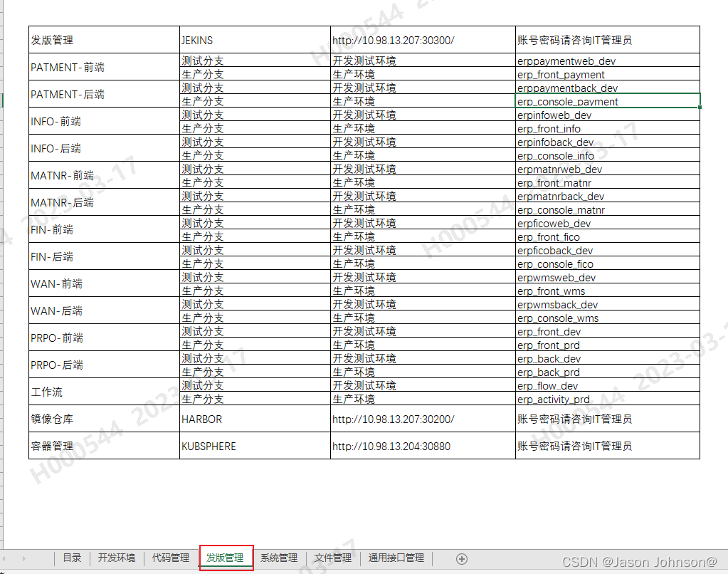Viewport: 728px width, 574px height.
Task: Select the erp_front_dev cell
Action: (608, 331)
